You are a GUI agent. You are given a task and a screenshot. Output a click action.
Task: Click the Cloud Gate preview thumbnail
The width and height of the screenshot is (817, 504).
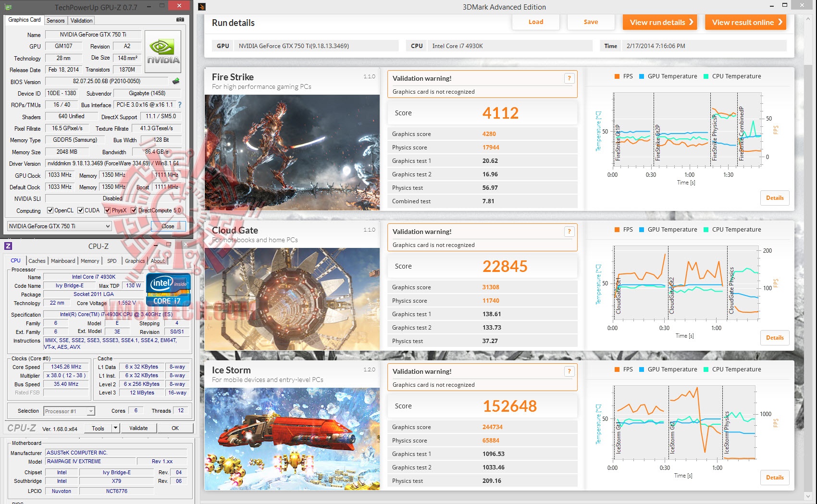coord(292,299)
